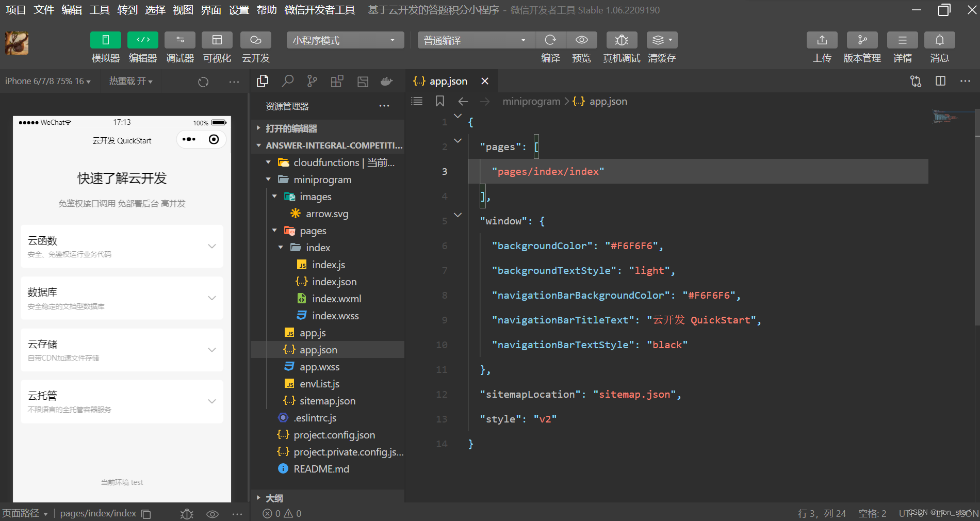This screenshot has height=521, width=980.
Task: Expand the 云存储 card in simulator
Action: point(122,350)
